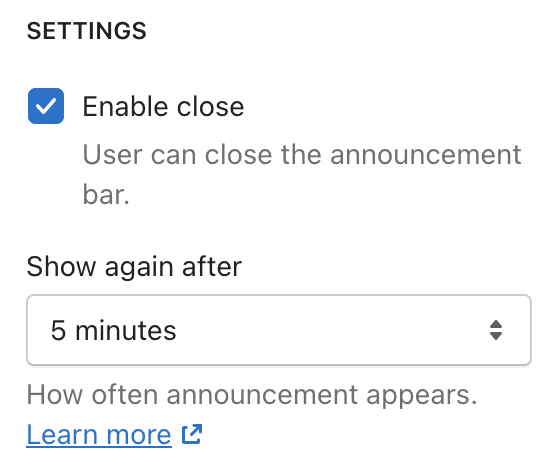Click the external link icon after Learn more
The height and width of the screenshot is (476, 560).
click(192, 434)
